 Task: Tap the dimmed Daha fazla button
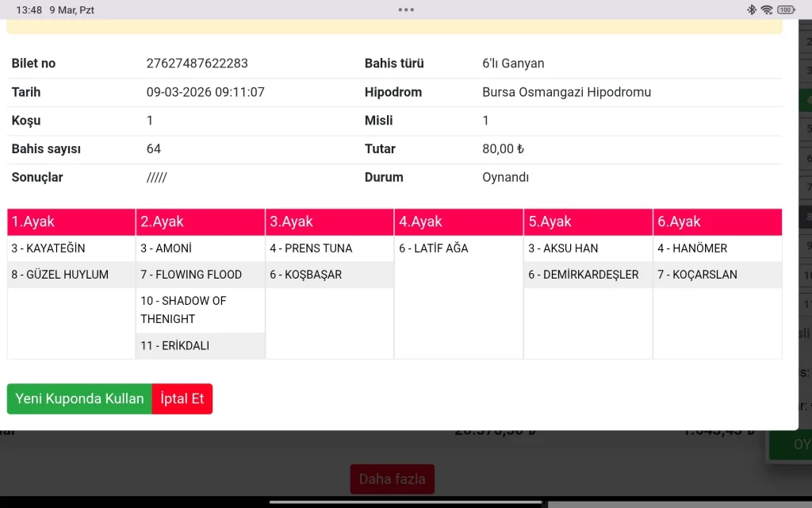[393, 479]
